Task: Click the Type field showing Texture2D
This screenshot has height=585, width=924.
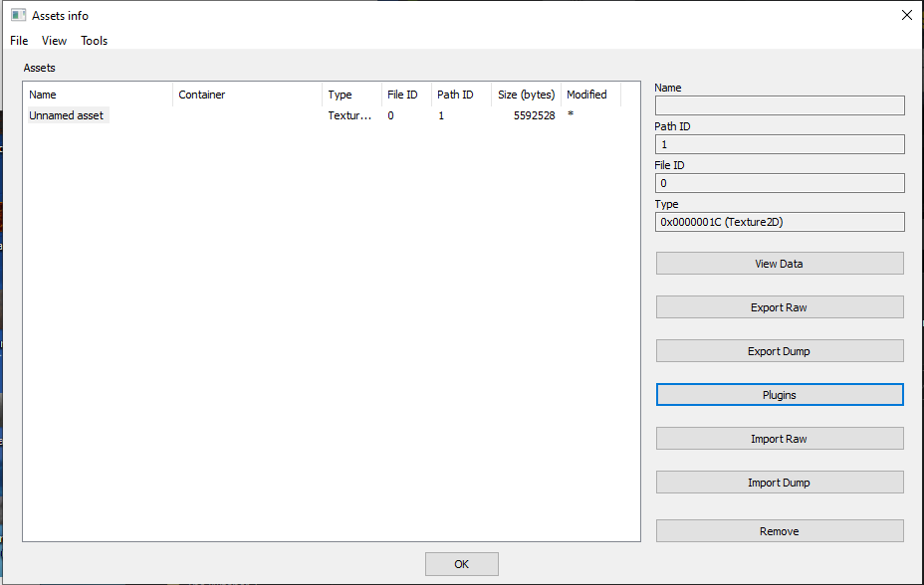Action: 780,222
